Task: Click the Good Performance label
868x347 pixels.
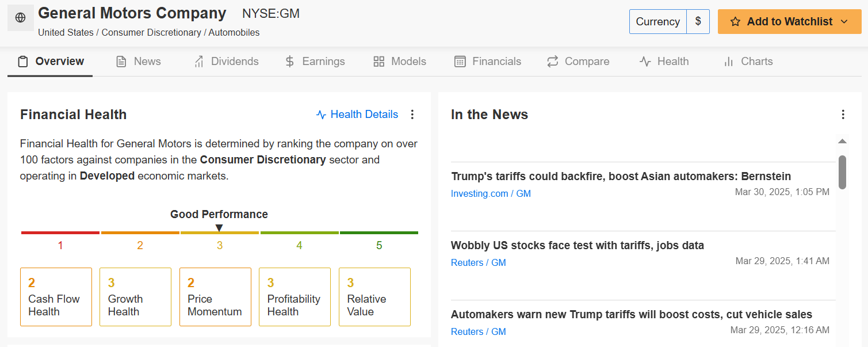Action: tap(219, 214)
